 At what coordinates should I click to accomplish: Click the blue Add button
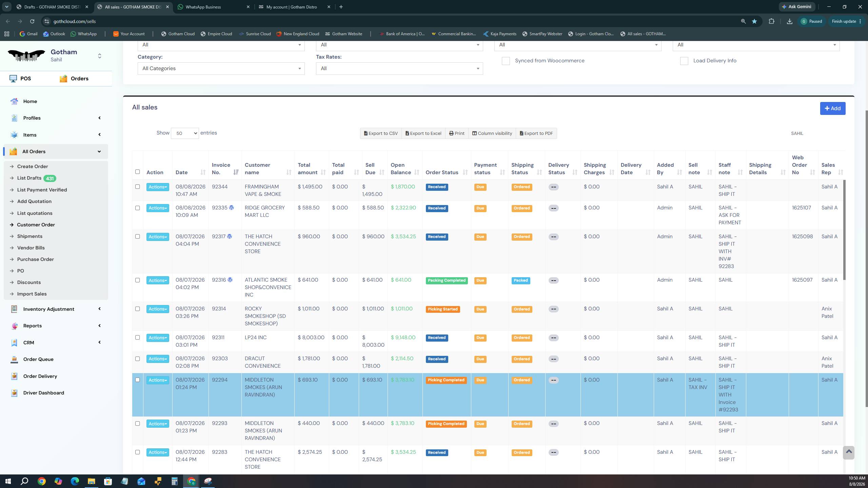coord(833,108)
